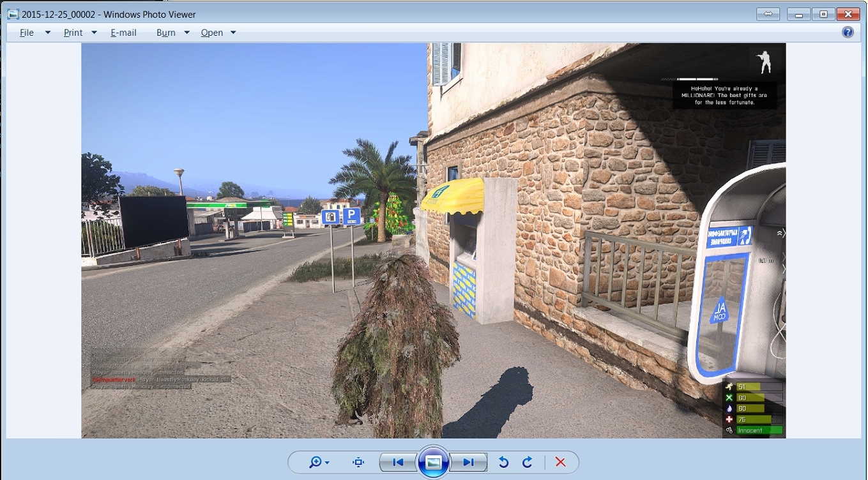This screenshot has height=480, width=868.
Task: Go to the Previous photo
Action: coord(398,462)
